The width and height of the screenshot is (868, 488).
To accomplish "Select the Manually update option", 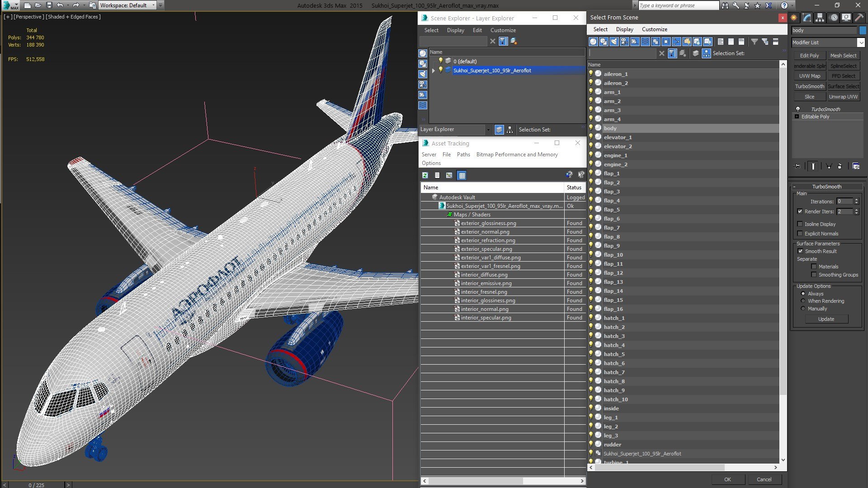I will click(x=803, y=309).
